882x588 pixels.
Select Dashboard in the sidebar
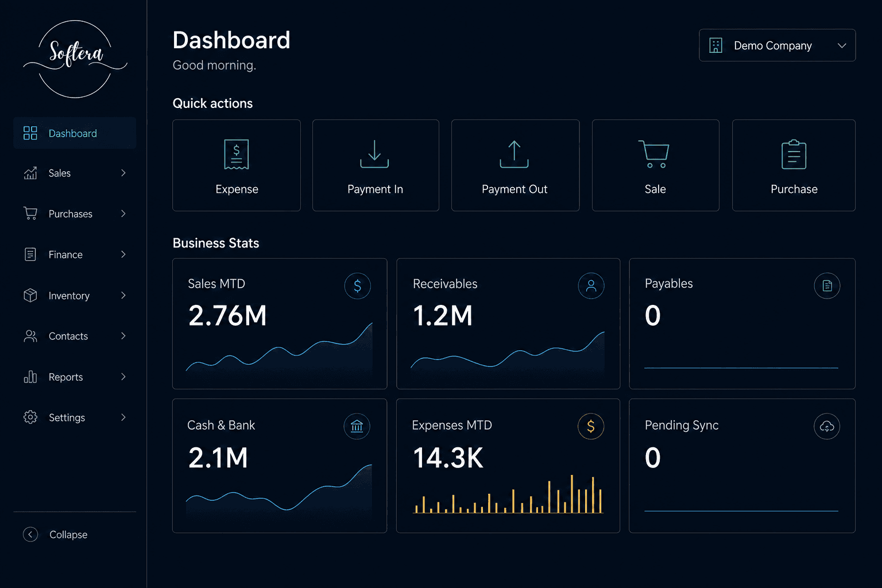coord(75,133)
